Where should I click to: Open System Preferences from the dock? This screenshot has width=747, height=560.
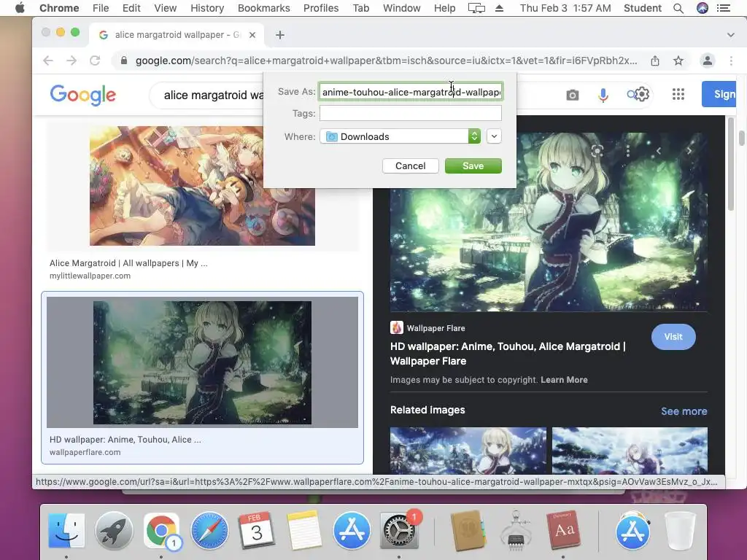[399, 530]
